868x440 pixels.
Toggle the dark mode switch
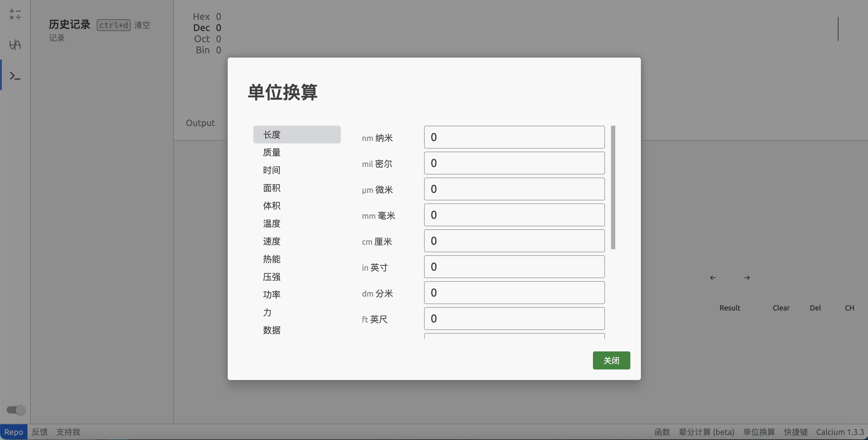click(x=16, y=410)
